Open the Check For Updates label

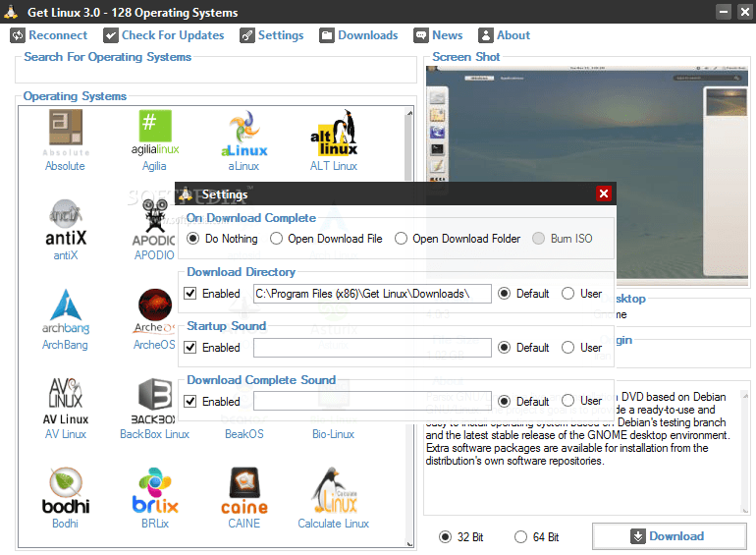click(173, 35)
